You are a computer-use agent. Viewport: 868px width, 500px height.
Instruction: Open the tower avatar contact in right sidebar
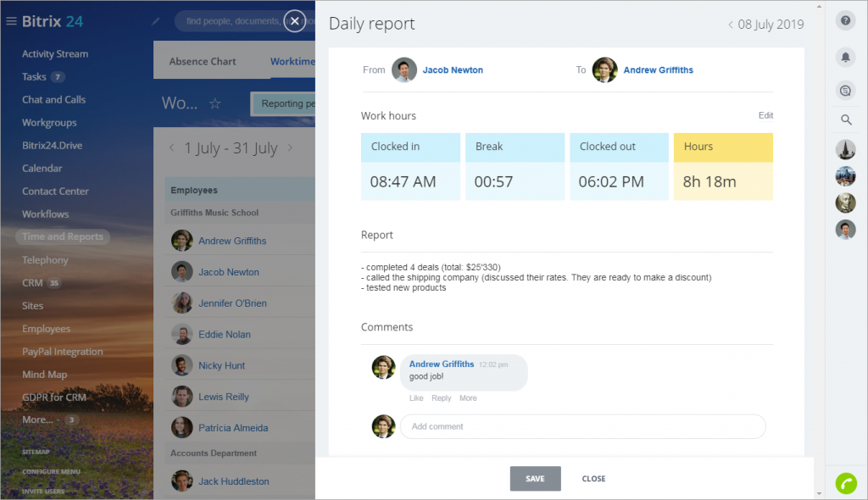(x=845, y=149)
